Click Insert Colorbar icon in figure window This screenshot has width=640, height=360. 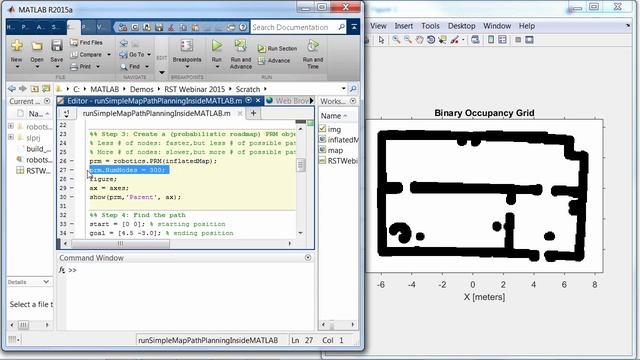pyautogui.click(x=491, y=40)
